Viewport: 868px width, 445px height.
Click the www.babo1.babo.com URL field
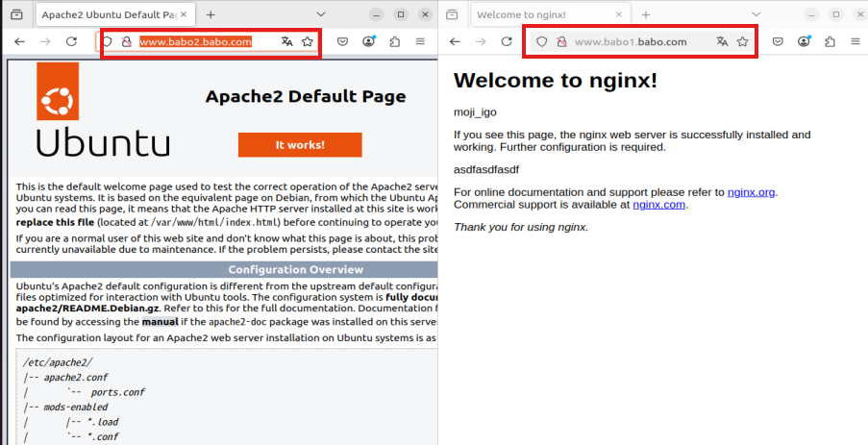point(631,42)
